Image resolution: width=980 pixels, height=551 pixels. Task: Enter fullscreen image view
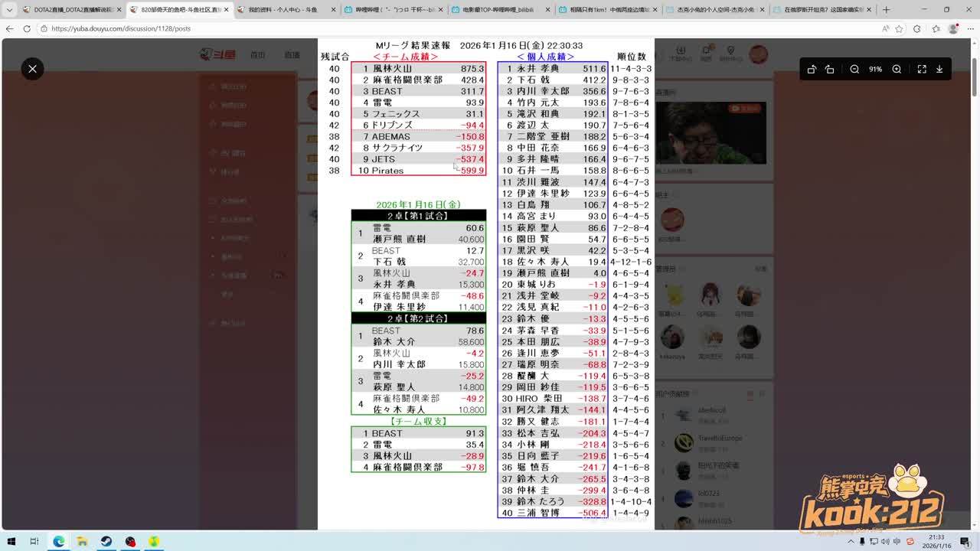pyautogui.click(x=922, y=69)
